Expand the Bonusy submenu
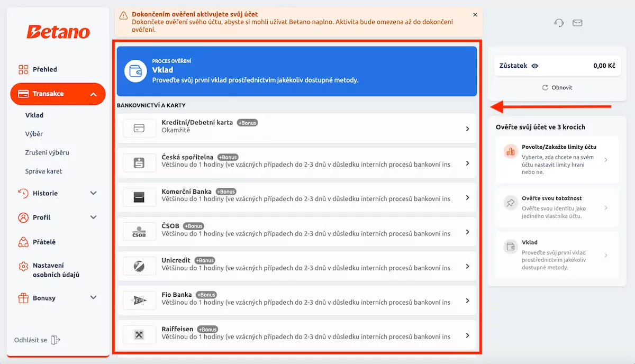635x364 pixels. [x=93, y=298]
